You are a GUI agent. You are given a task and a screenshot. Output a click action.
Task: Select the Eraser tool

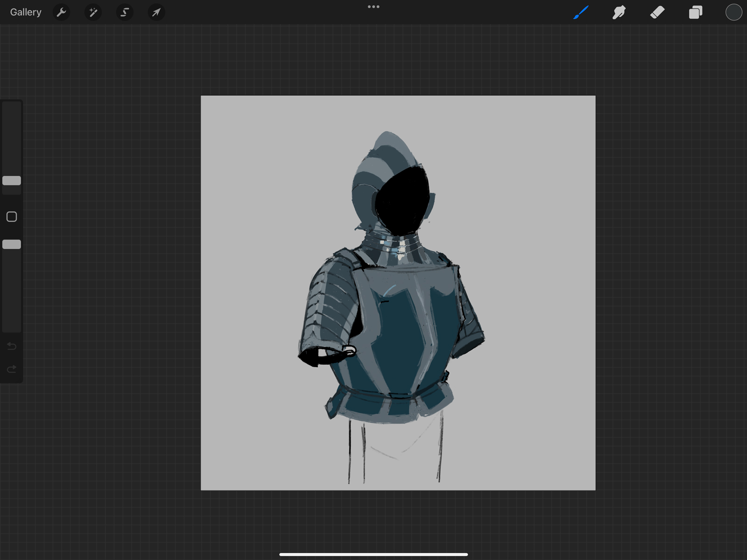657,12
